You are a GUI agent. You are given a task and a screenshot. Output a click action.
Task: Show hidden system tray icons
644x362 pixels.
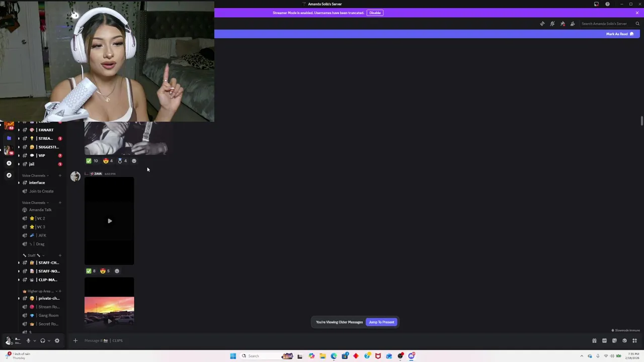[582, 356]
